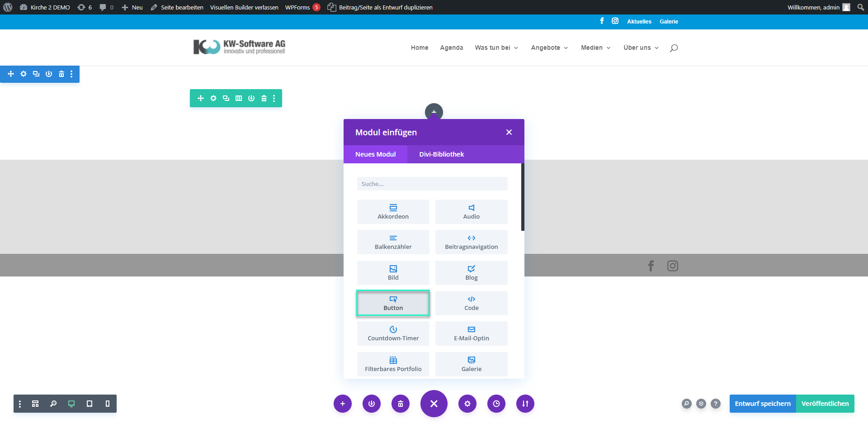Image resolution: width=868 pixels, height=424 pixels.
Task: Choose the Countdown-Timer module
Action: pos(393,333)
